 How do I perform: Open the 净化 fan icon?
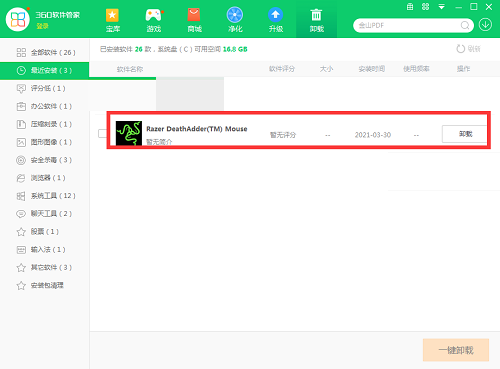click(x=235, y=15)
